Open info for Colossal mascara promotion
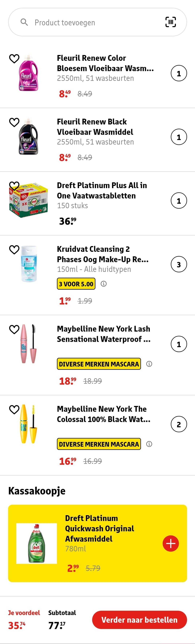 pos(149,444)
